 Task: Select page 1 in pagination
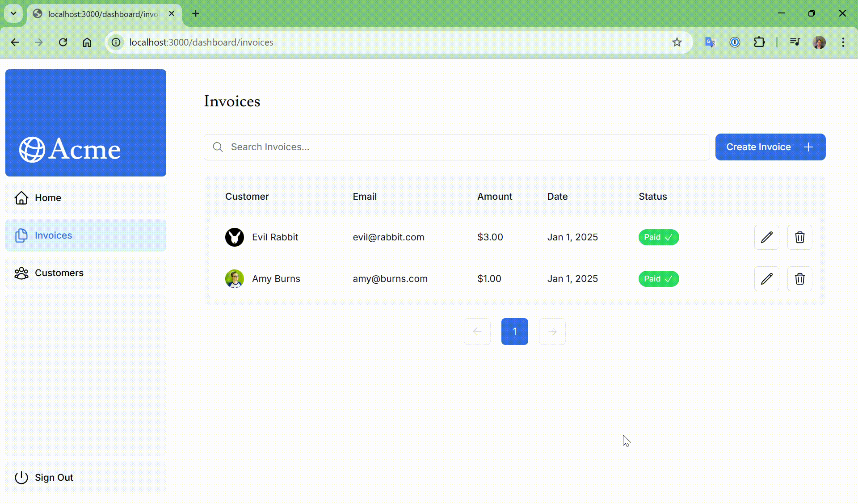pyautogui.click(x=514, y=332)
